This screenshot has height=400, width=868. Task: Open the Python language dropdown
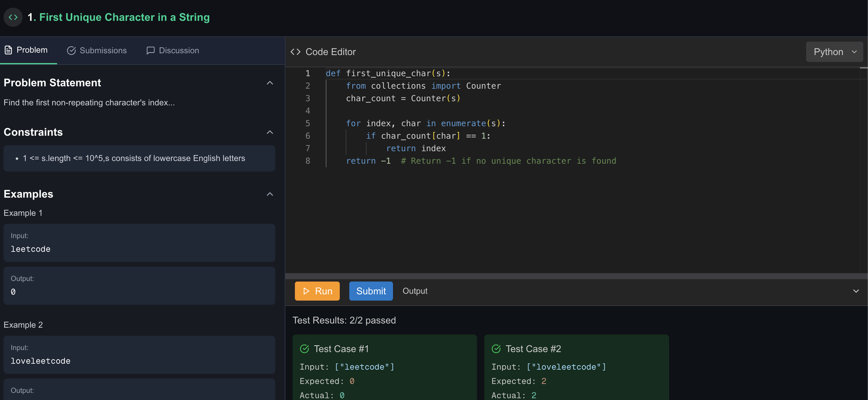tap(834, 52)
